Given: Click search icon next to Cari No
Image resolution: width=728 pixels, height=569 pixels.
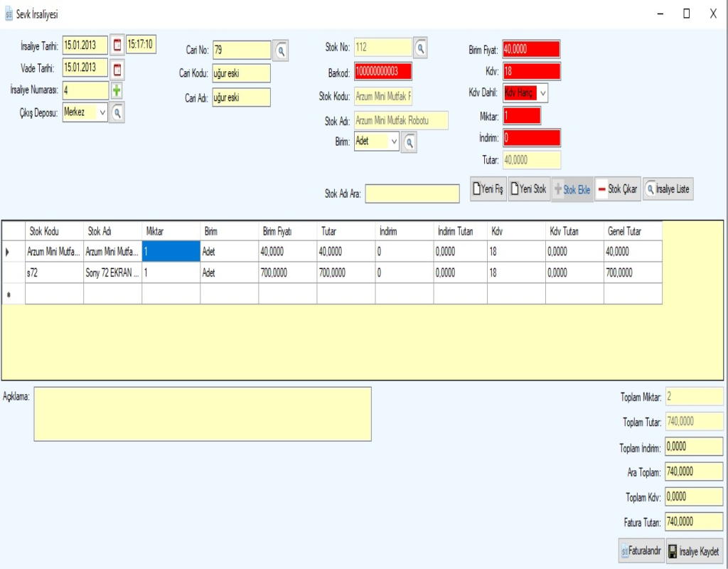Looking at the screenshot, I should [282, 50].
